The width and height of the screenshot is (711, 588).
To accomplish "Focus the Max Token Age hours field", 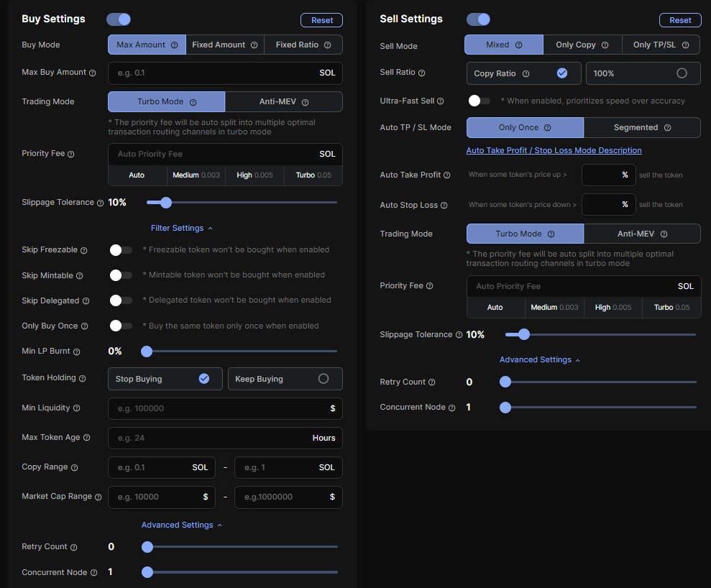I will click(225, 438).
